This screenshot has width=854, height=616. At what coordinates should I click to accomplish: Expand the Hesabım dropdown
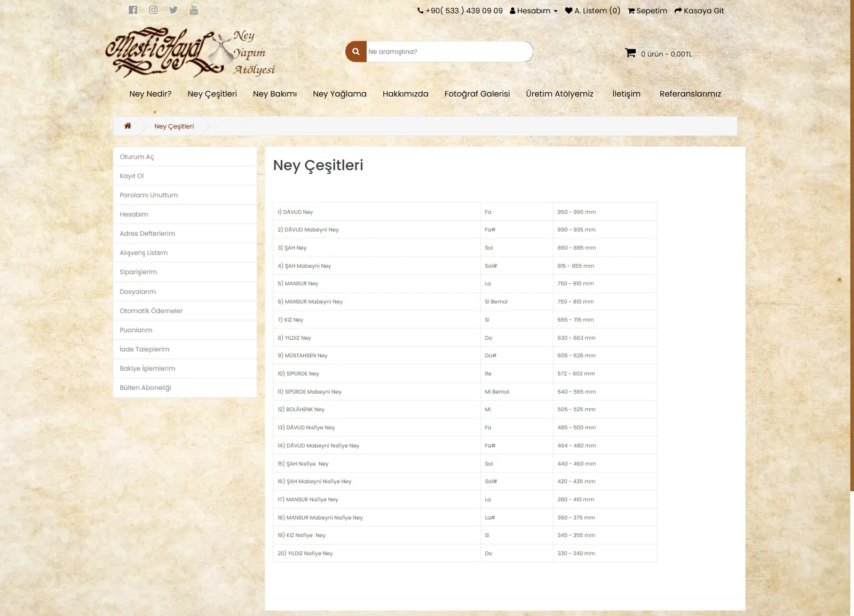click(533, 11)
